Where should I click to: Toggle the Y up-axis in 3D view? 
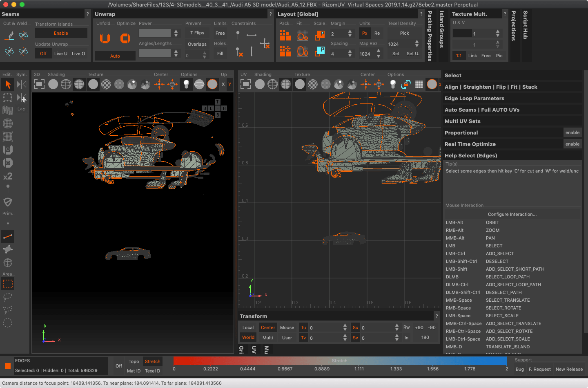pyautogui.click(x=229, y=84)
